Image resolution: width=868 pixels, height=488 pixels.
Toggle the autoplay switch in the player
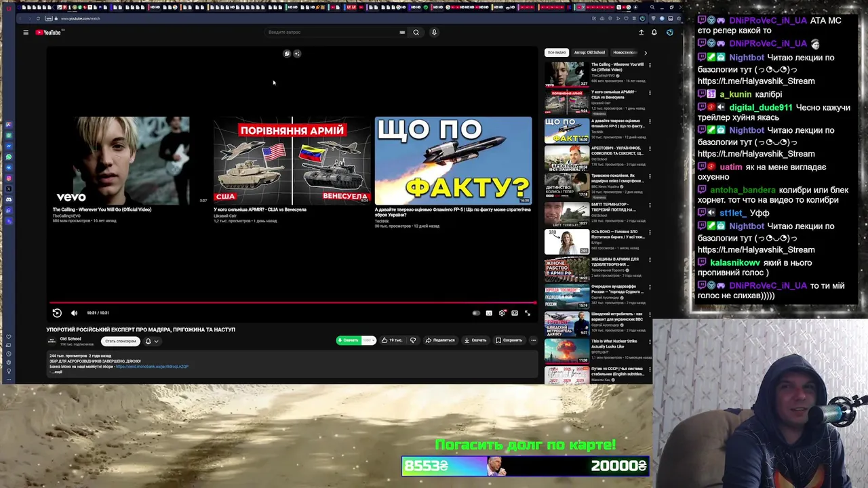[x=476, y=313]
